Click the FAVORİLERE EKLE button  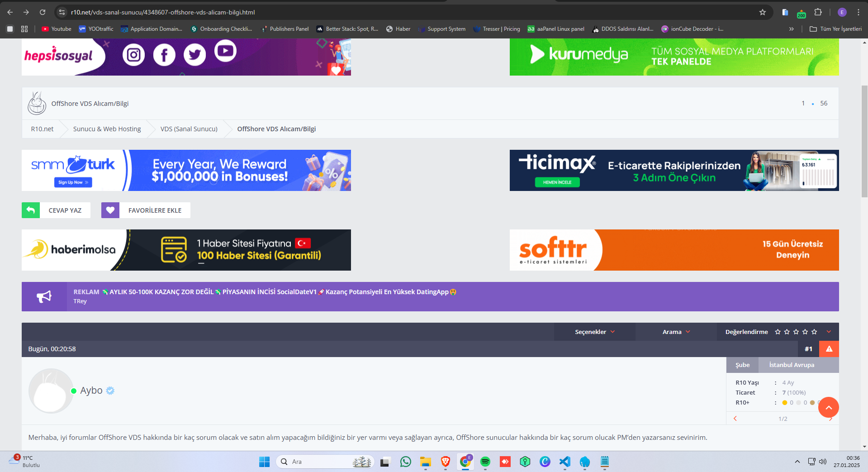pos(146,210)
